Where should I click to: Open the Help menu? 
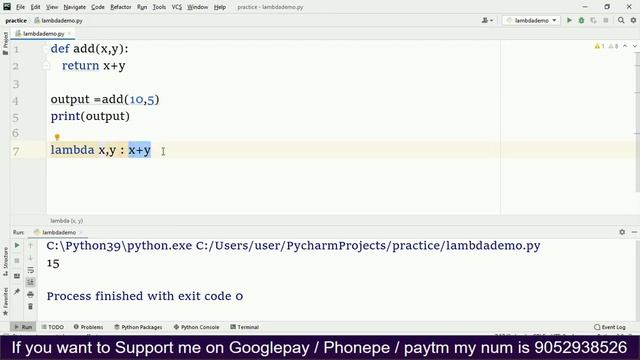click(220, 7)
